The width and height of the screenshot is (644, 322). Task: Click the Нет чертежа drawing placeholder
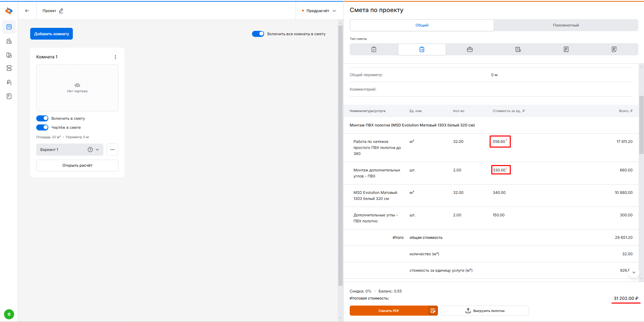pos(77,88)
